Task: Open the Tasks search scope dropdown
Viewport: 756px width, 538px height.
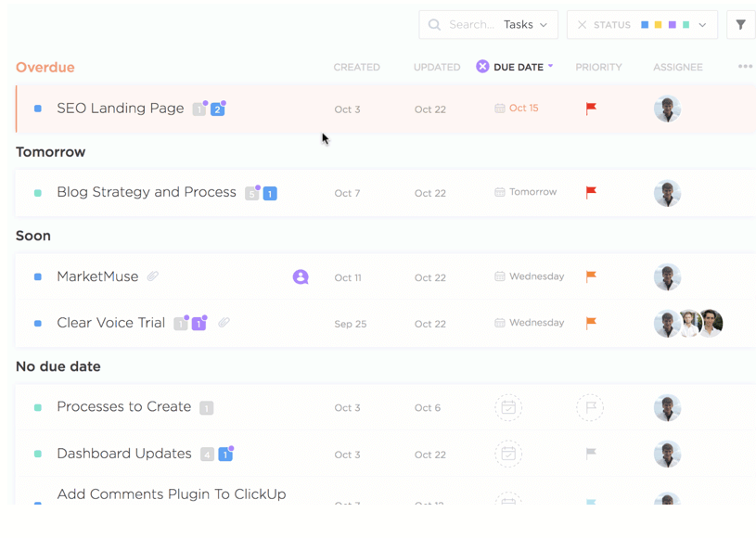Action: click(x=525, y=25)
